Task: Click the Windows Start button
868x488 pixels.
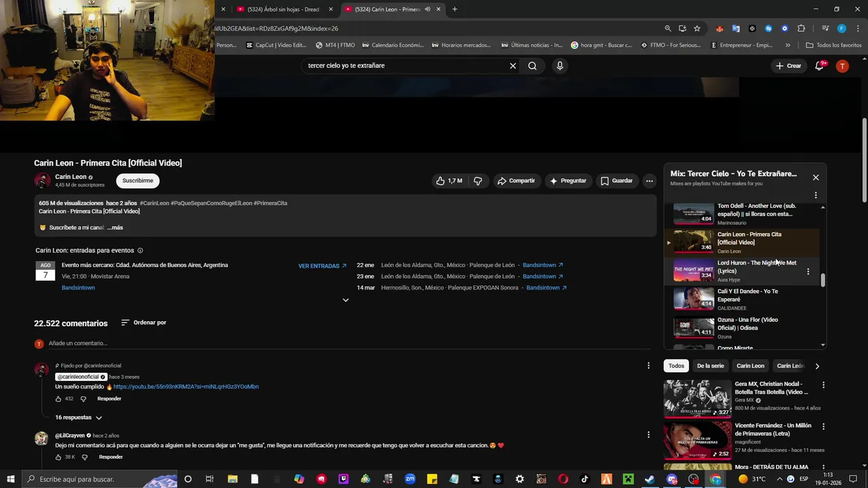Action: [x=10, y=479]
